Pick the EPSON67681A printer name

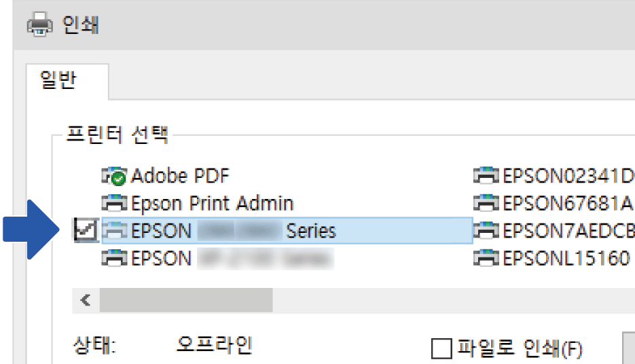pos(568,203)
